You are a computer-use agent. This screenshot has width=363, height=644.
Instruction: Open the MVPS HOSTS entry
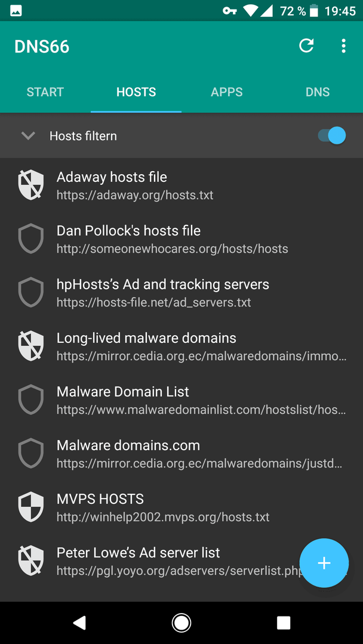(181, 507)
